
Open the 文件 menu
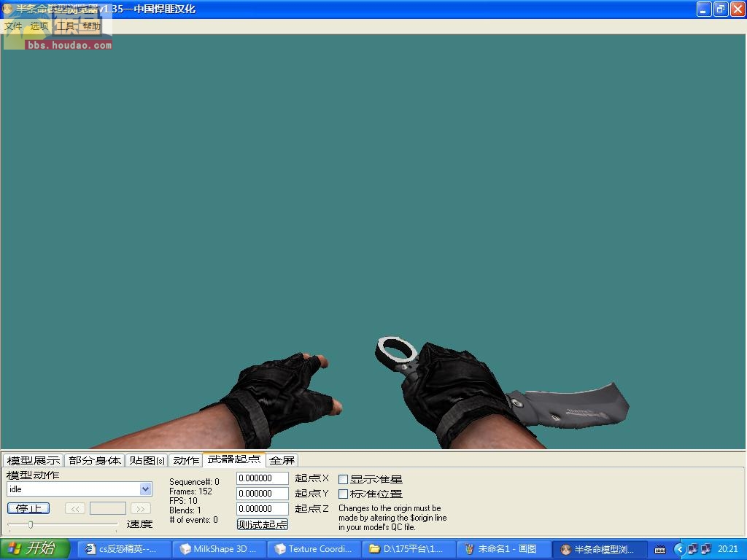(13, 26)
